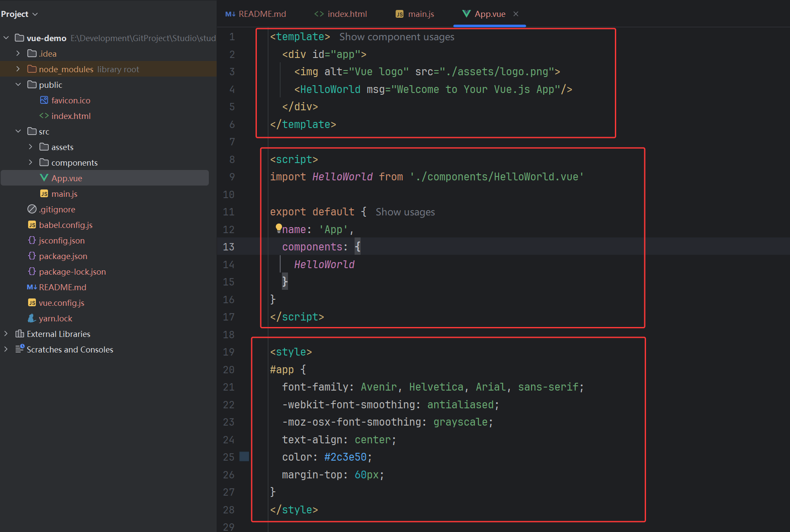Click the src folder icon

click(32, 131)
